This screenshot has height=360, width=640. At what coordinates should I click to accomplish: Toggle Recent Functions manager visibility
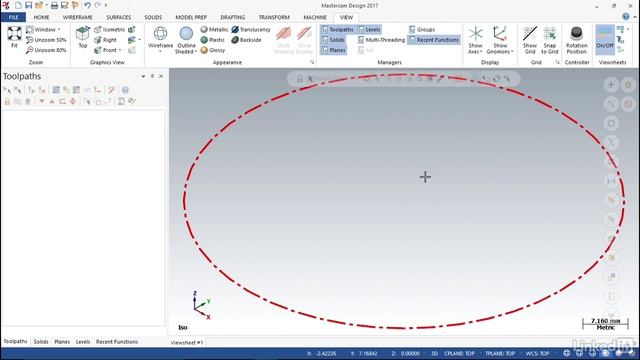tap(434, 40)
